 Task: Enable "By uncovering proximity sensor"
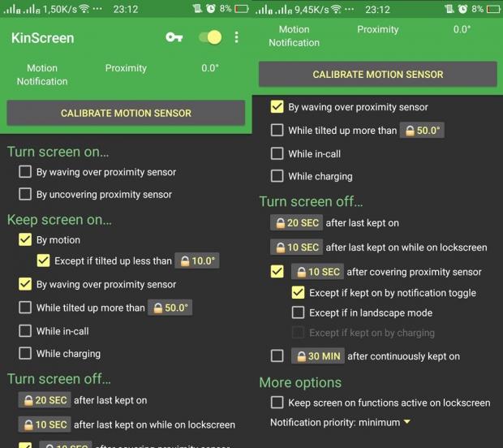(x=25, y=195)
